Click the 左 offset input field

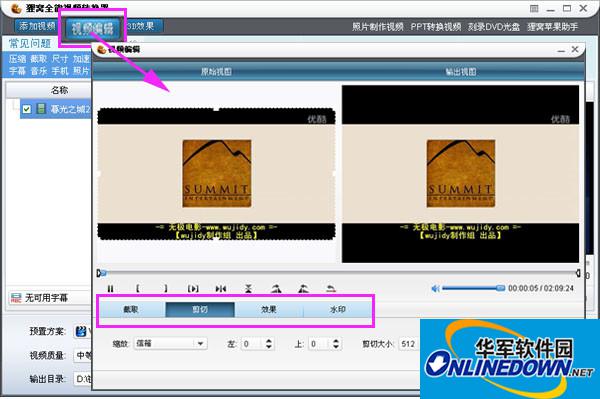point(253,344)
